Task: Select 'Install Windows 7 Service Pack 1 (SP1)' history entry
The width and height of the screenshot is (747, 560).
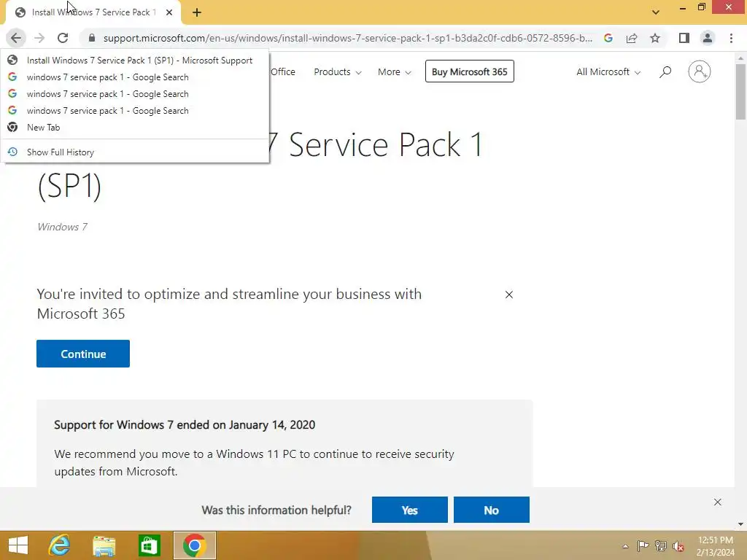Action: [x=135, y=61]
